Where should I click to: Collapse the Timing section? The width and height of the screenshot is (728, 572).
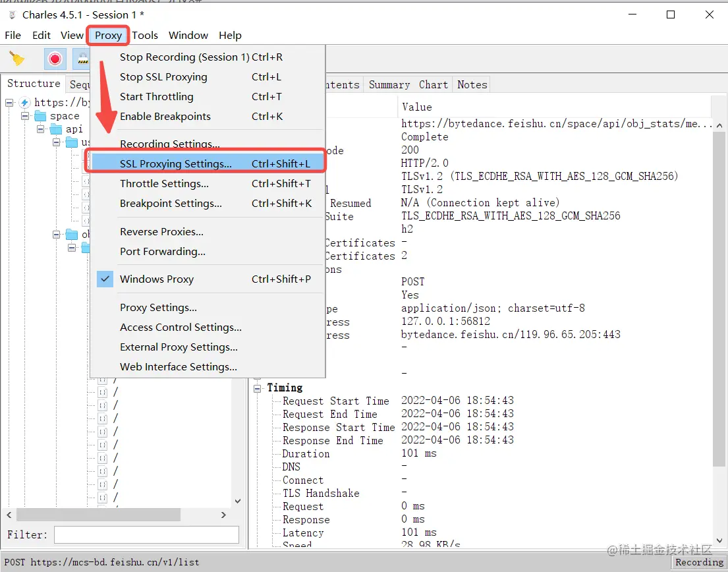pos(257,388)
